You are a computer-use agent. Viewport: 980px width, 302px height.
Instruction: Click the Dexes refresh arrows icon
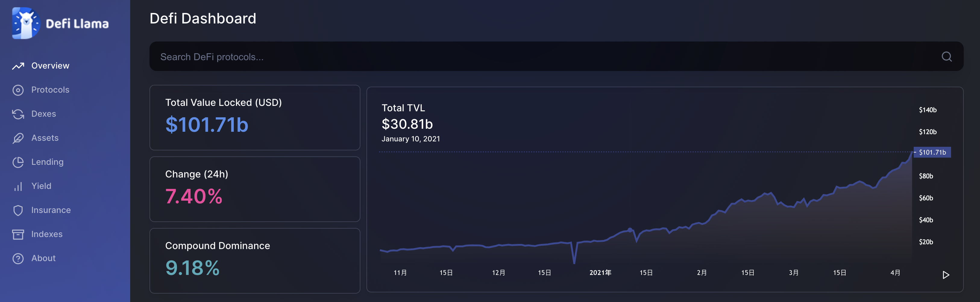(x=18, y=114)
